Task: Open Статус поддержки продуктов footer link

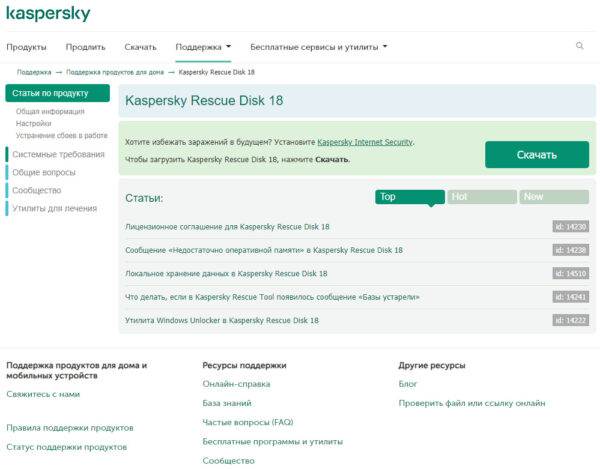Action: coord(67,447)
